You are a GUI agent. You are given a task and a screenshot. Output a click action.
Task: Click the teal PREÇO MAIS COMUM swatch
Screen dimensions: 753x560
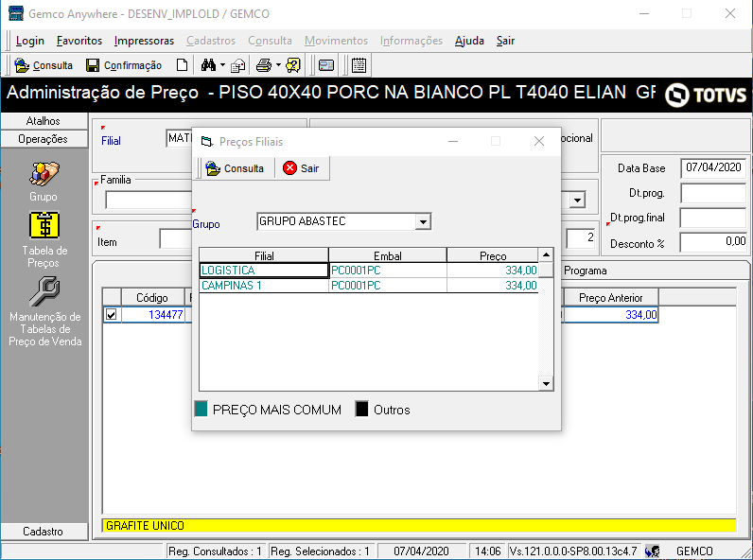pos(201,410)
